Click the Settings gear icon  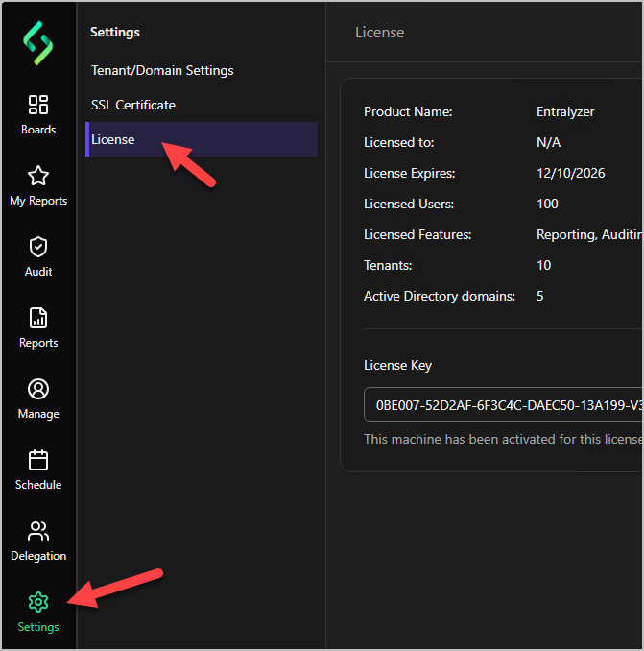click(38, 602)
